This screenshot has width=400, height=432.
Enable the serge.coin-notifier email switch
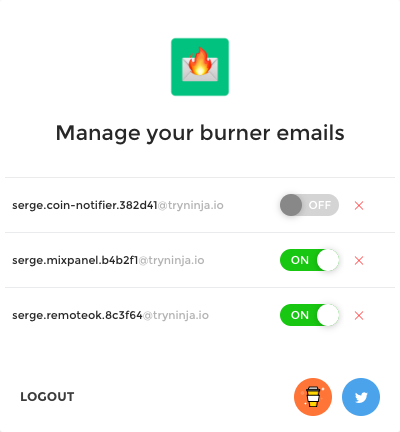[309, 205]
